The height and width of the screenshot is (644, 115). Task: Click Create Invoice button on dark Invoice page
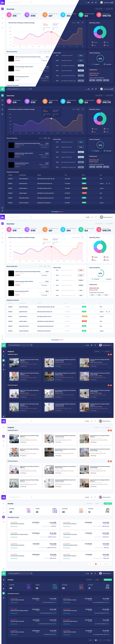108,580
